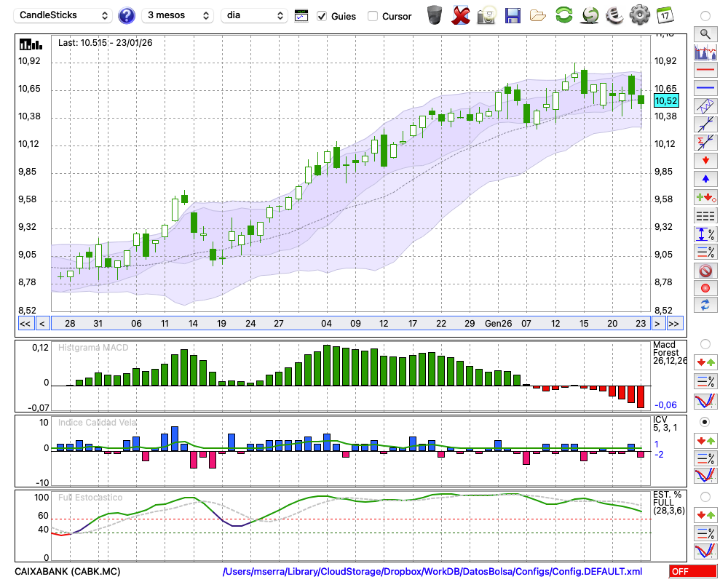This screenshot has height=582, width=728.
Task: Click the 'Macd Forest 26,12,26' label
Action: click(670, 353)
